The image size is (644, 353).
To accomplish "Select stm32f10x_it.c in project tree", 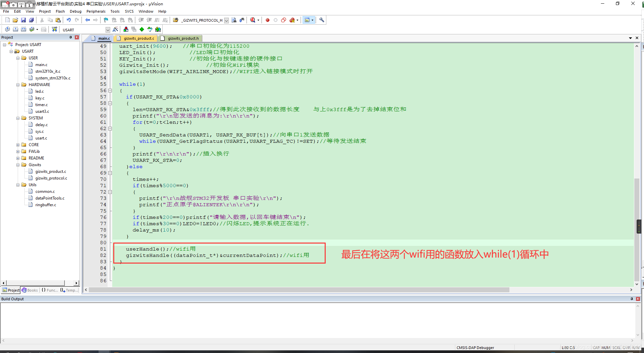I will pyautogui.click(x=48, y=71).
